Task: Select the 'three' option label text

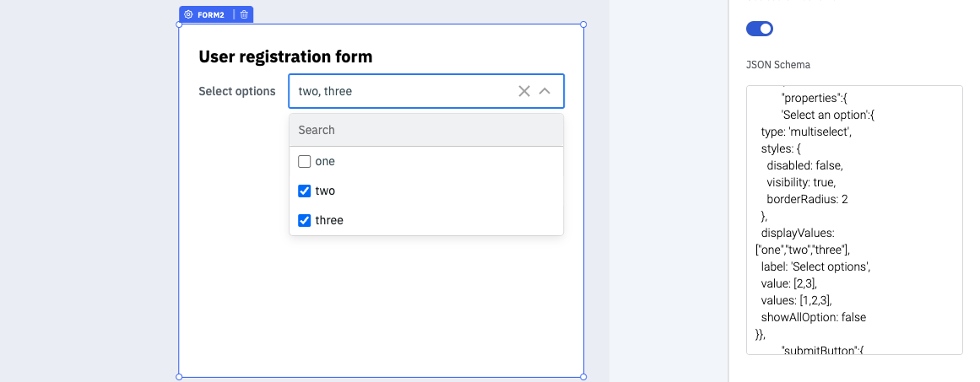Action: tap(329, 221)
